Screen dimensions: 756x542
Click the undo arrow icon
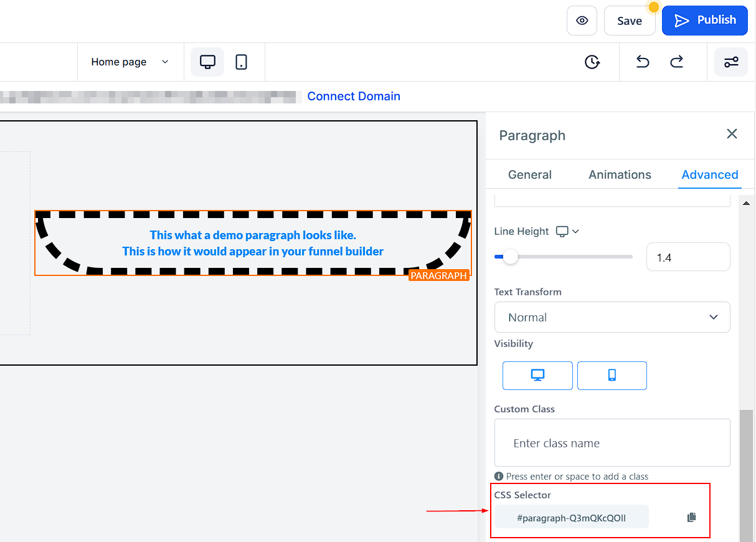[643, 62]
